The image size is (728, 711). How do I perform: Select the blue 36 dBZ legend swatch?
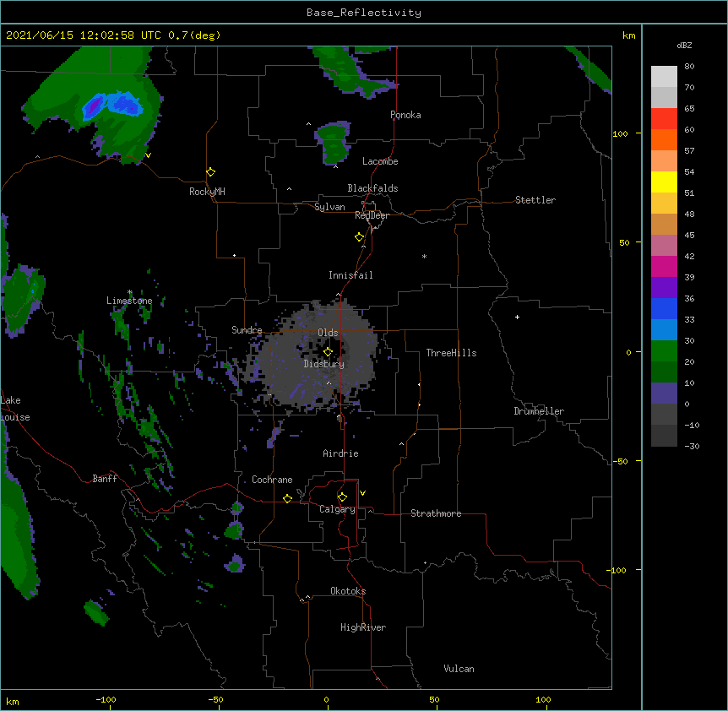pyautogui.click(x=664, y=308)
